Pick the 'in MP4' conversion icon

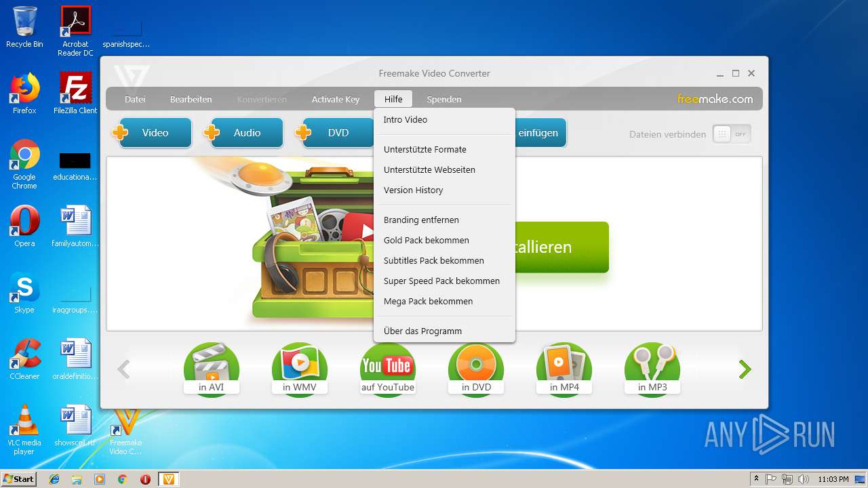click(x=564, y=369)
